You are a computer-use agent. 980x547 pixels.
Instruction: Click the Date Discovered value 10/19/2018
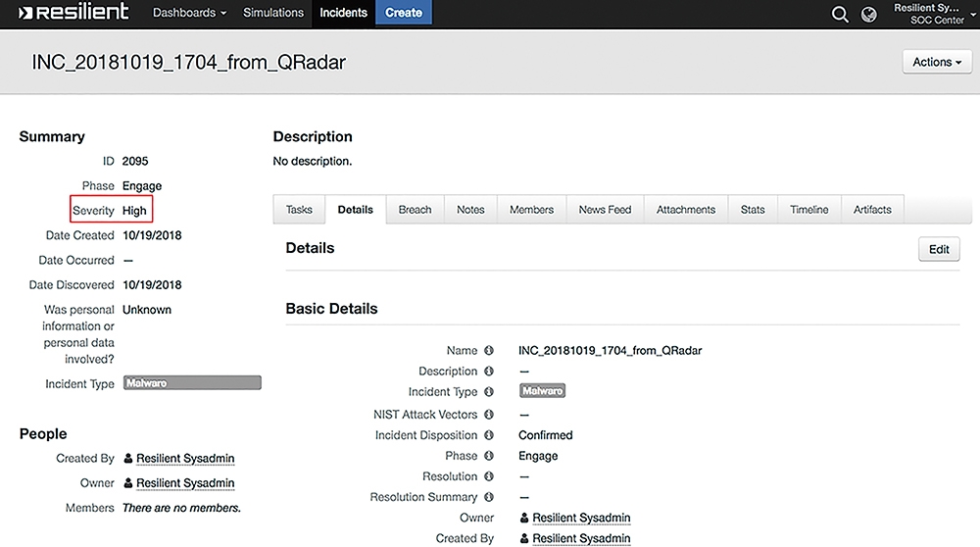[152, 284]
